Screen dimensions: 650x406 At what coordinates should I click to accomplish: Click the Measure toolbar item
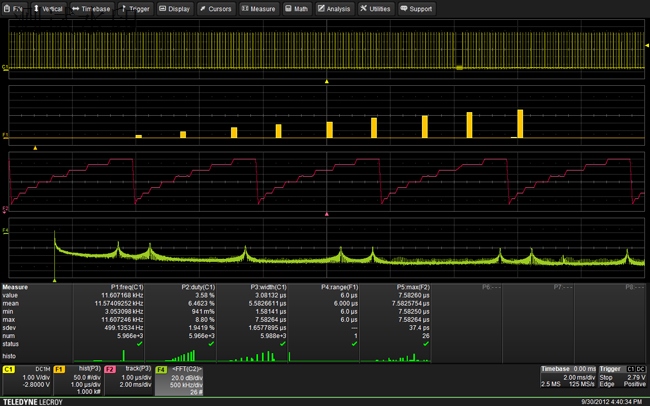(259, 8)
